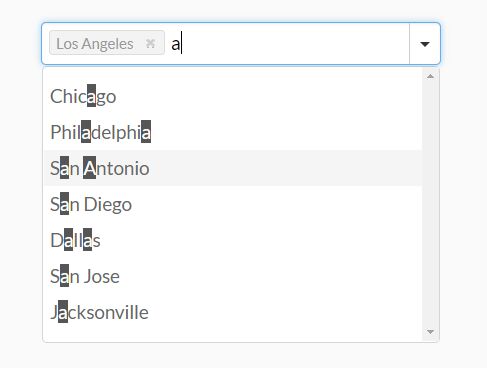Click the last highlighted 'a' in Philadelphia
The height and width of the screenshot is (368, 487).
(x=146, y=132)
